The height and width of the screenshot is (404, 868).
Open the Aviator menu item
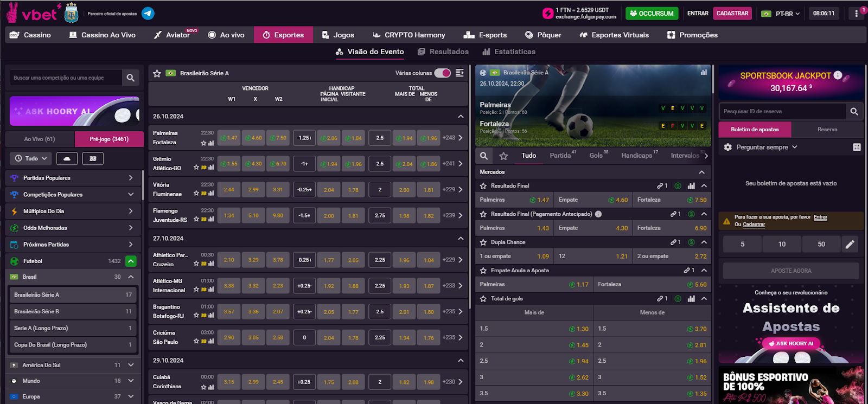pyautogui.click(x=173, y=35)
